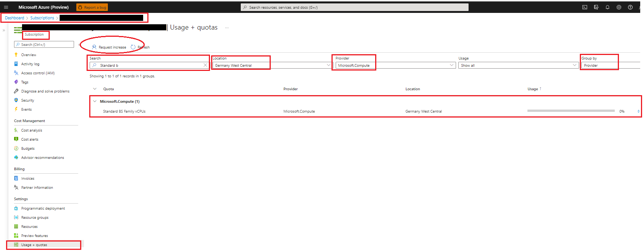Click the quota Search field with Standard b

coord(149,65)
